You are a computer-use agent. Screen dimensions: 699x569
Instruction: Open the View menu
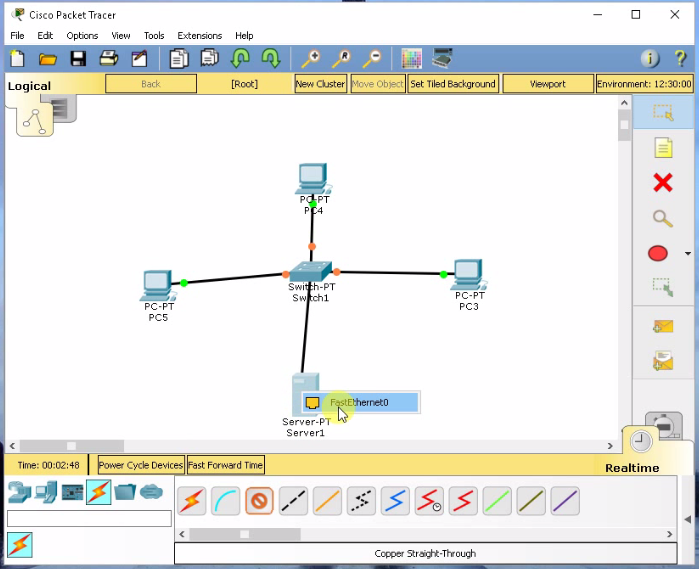121,36
